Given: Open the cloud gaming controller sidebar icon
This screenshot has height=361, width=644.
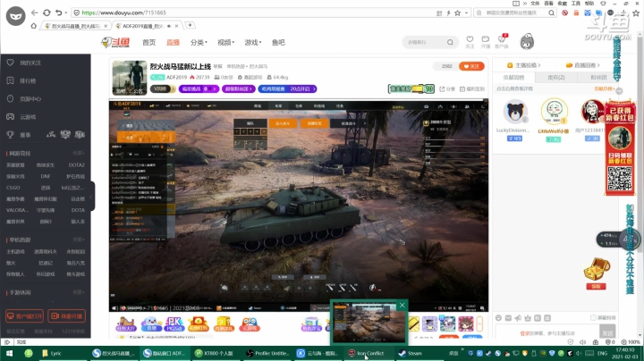Looking at the screenshot, I should 10,116.
